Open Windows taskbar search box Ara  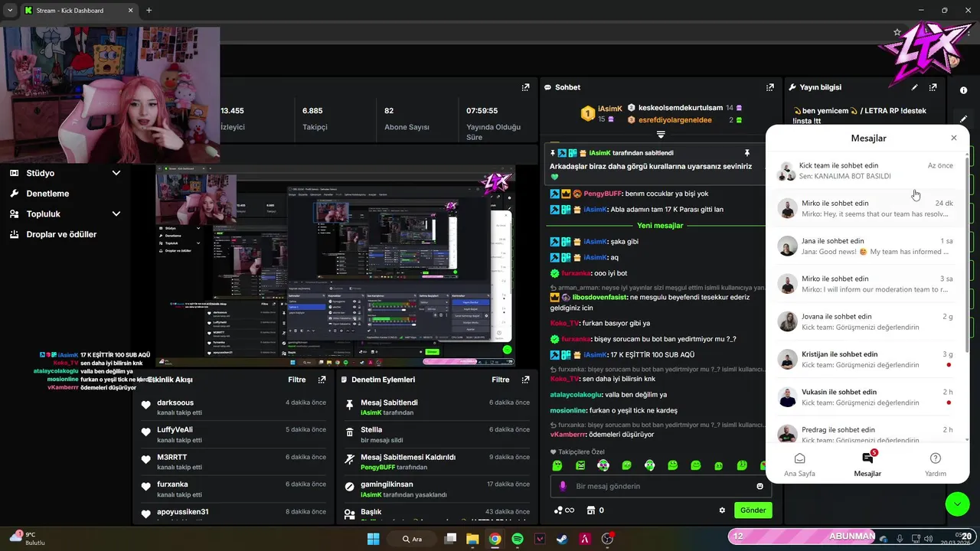(412, 539)
